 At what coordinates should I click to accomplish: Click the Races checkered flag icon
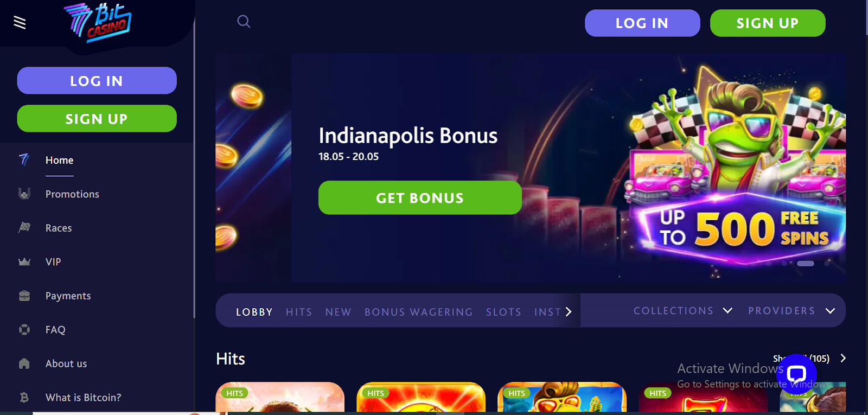point(24,228)
